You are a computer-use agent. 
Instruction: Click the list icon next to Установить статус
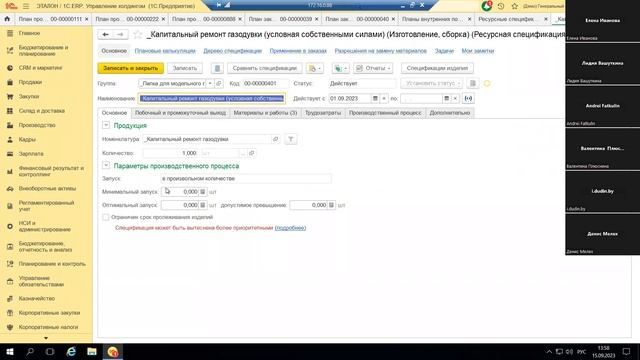(x=473, y=83)
